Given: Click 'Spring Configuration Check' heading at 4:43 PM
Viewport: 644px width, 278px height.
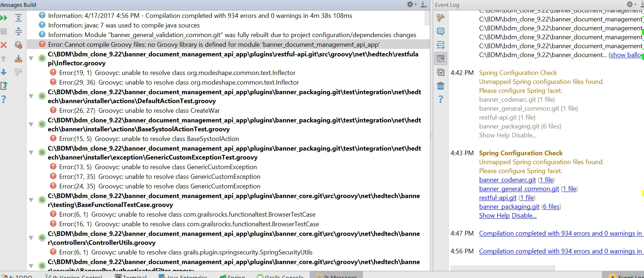Looking at the screenshot, I should click(521, 153).
